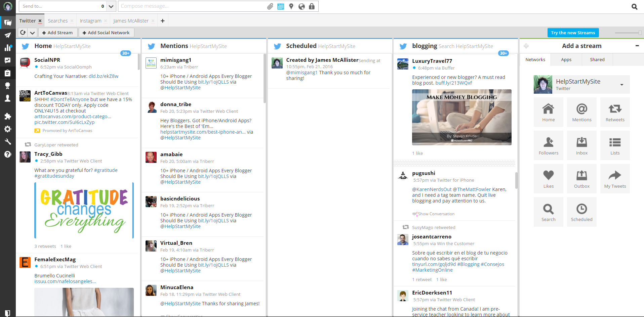Refresh streams with the reload icon
This screenshot has height=317, width=644.
point(23,33)
